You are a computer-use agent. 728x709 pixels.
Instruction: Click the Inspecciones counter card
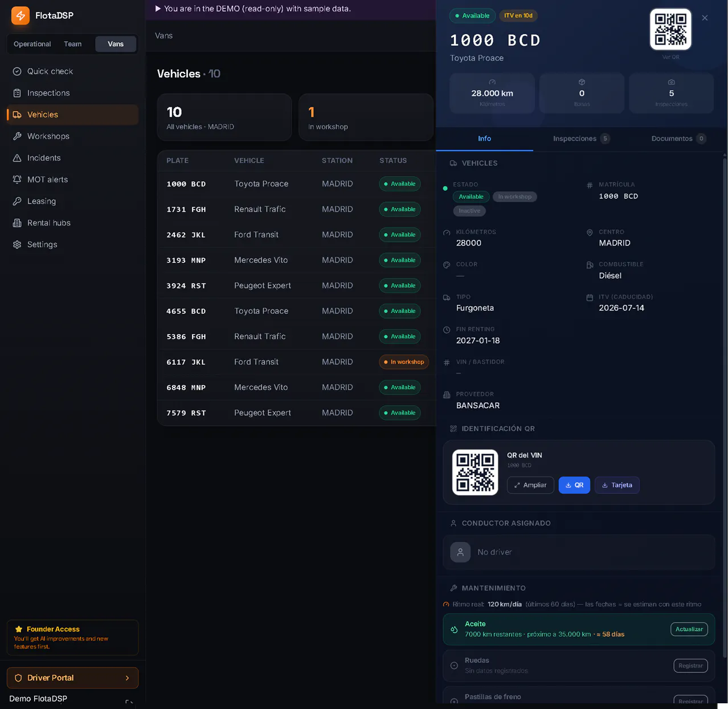click(671, 93)
